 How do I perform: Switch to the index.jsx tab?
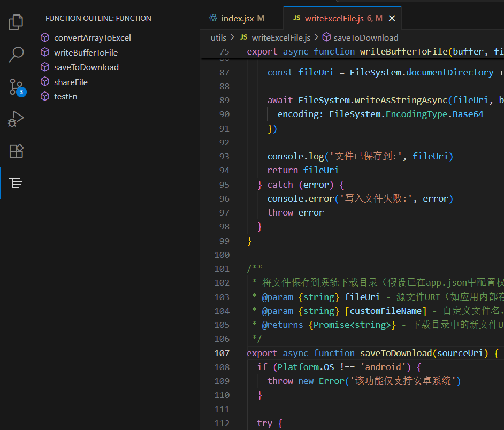click(238, 18)
